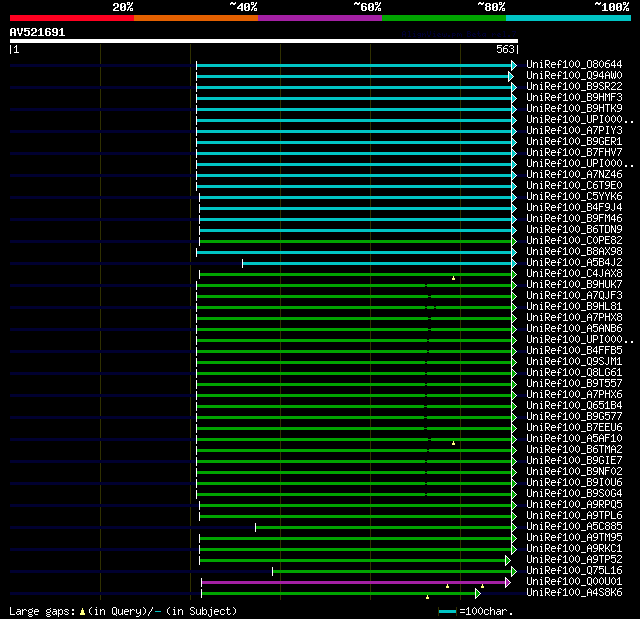This screenshot has height=619, width=640.
Task: Select the UniRef100_Q8LG61 label
Action: [x=574, y=373]
